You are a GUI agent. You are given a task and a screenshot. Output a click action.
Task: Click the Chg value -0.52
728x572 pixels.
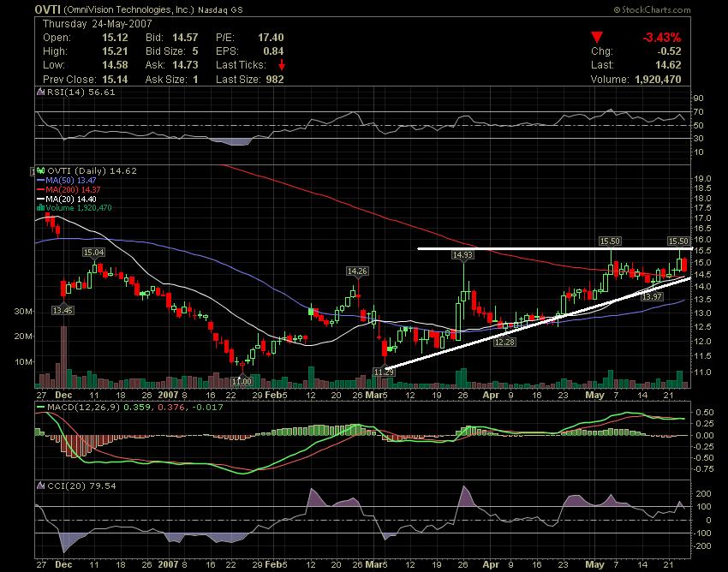(x=668, y=51)
